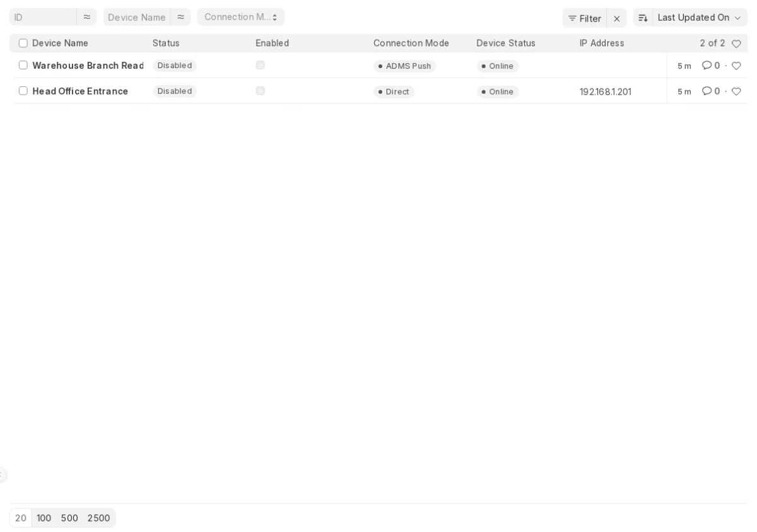Toggle Enabled checkbox for Head Office Entrance
757x532 pixels.
pos(260,91)
